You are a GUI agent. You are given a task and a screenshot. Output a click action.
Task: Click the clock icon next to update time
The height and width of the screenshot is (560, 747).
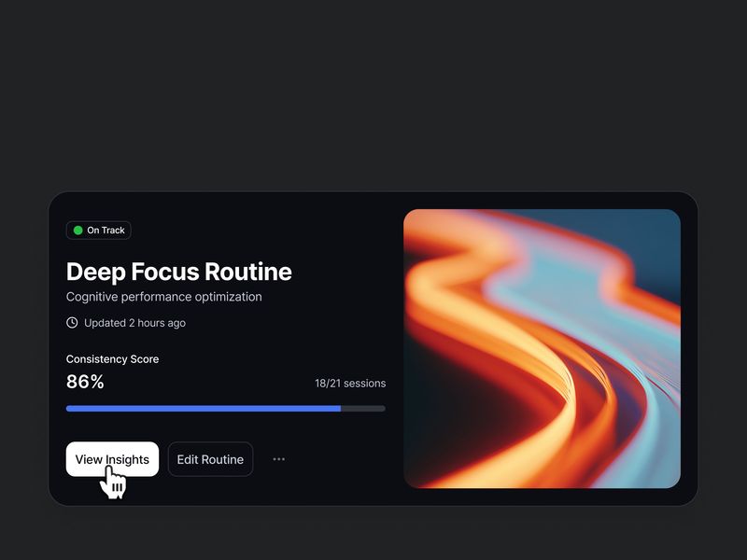pyautogui.click(x=71, y=322)
